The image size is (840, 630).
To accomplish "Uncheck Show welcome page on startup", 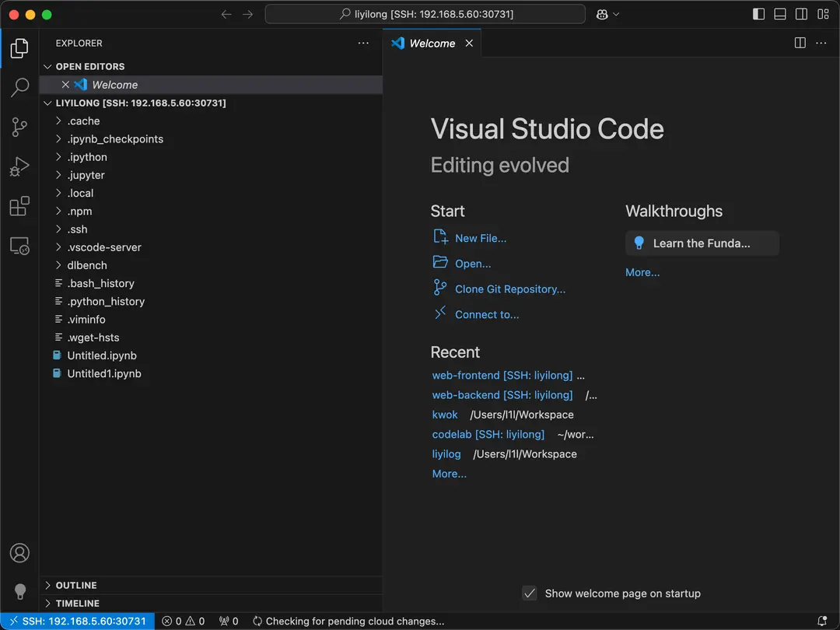I will tap(530, 593).
